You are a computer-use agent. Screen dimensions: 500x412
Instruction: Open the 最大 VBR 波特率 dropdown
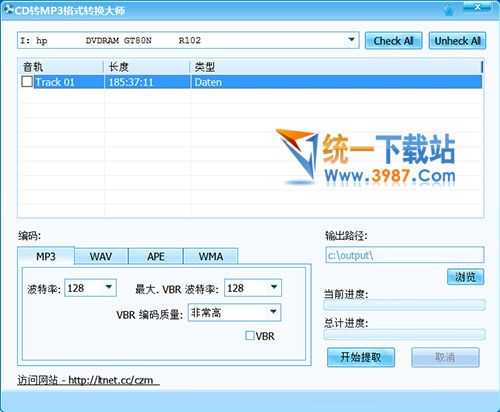coord(274,287)
